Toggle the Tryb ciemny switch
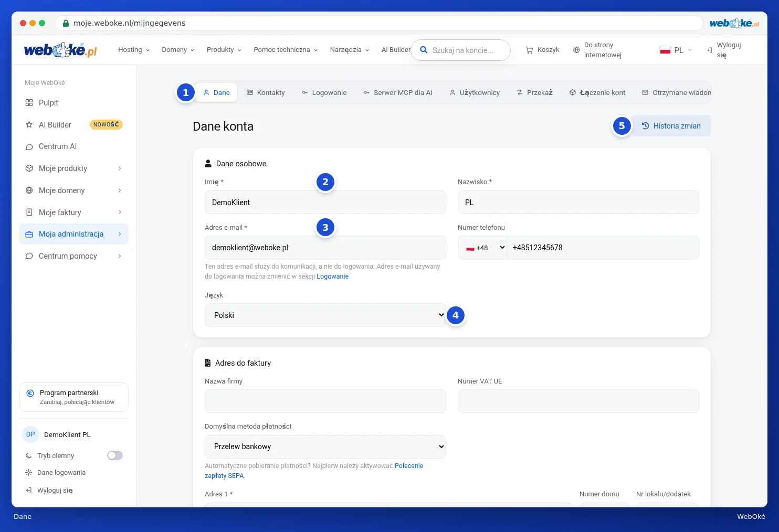The image size is (779, 532). [x=115, y=455]
